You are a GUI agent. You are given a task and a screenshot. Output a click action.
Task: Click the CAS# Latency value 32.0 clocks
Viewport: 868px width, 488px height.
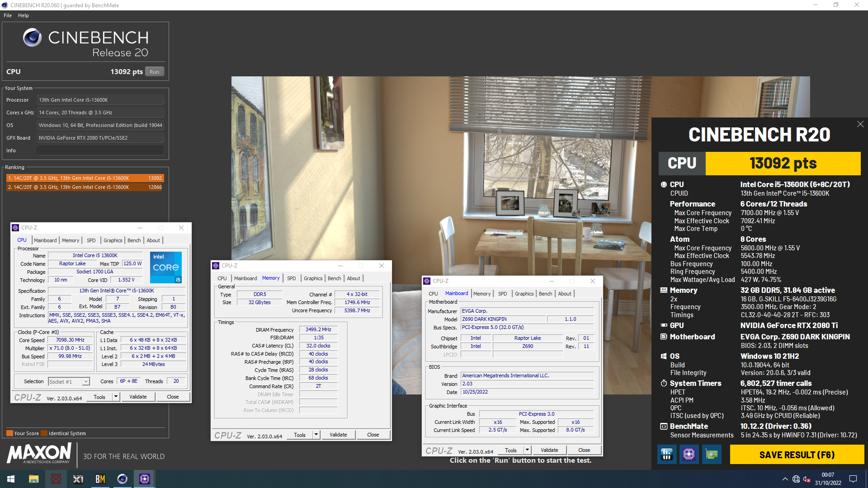click(x=318, y=346)
